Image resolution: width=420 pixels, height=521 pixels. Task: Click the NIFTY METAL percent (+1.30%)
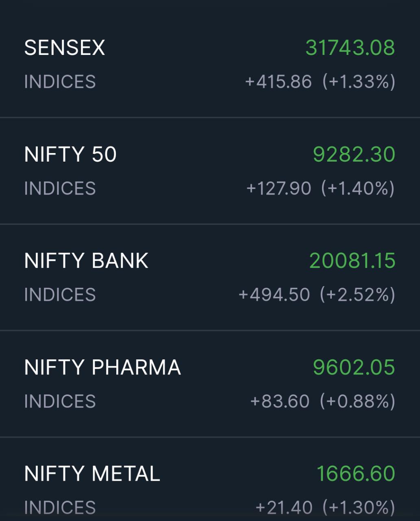point(359,508)
